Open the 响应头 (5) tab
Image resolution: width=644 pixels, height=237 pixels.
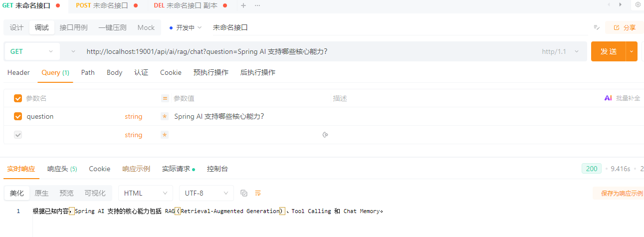click(x=62, y=169)
